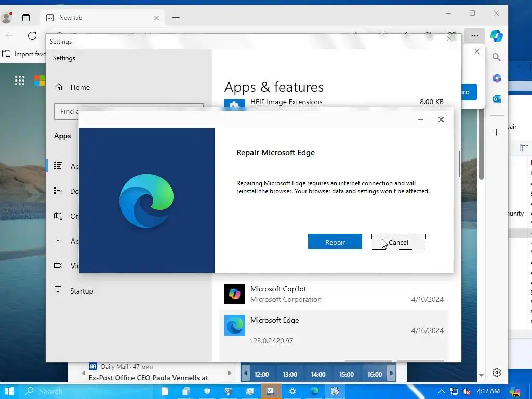Viewport: 532px width, 399px height.
Task: Click the down arrow of the Edge page scrollbar
Action: click(481, 375)
